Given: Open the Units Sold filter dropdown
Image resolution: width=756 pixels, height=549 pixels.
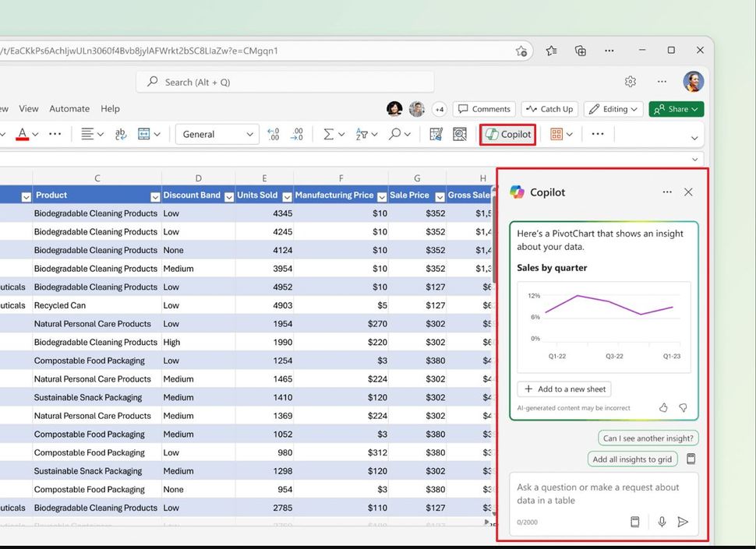Looking at the screenshot, I should [286, 196].
